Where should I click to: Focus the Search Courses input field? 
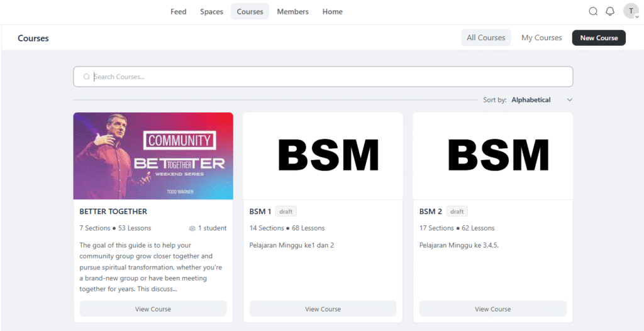coord(327,77)
